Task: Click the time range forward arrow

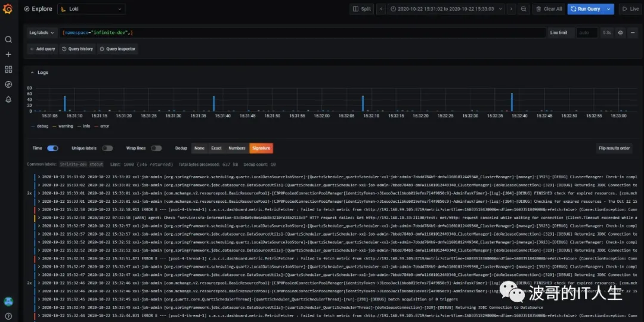Action: tap(512, 9)
